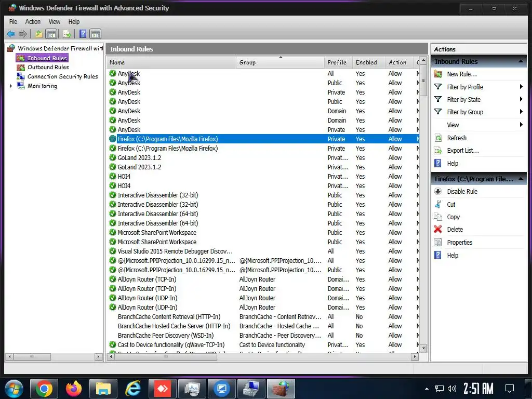
Task: Sort by the Name column header
Action: pos(171,62)
